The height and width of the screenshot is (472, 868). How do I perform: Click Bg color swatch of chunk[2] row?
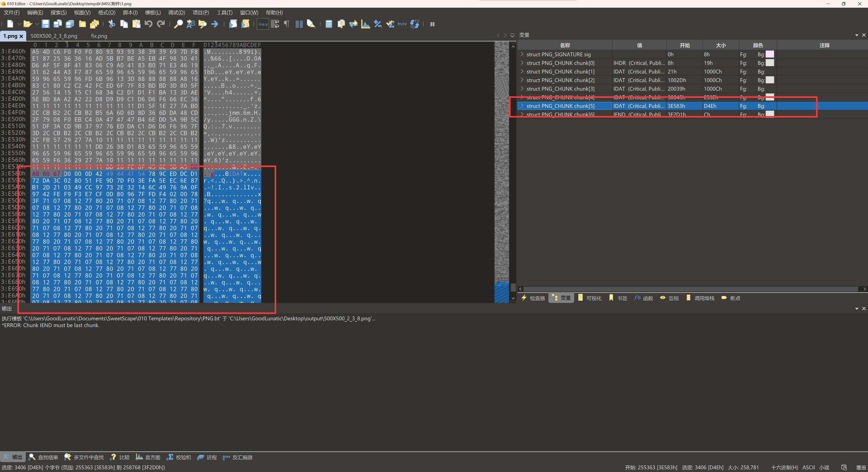point(770,80)
